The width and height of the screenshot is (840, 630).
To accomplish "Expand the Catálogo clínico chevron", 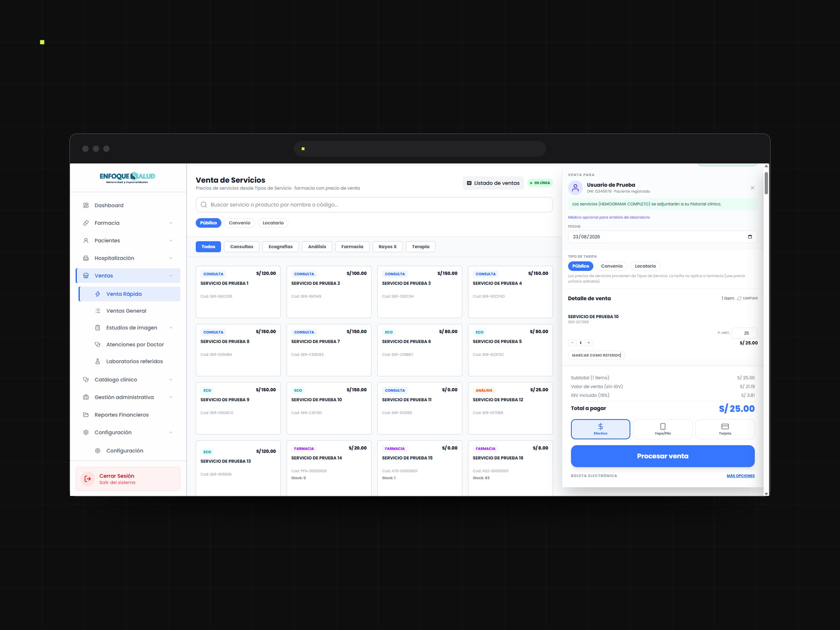I will coord(170,380).
